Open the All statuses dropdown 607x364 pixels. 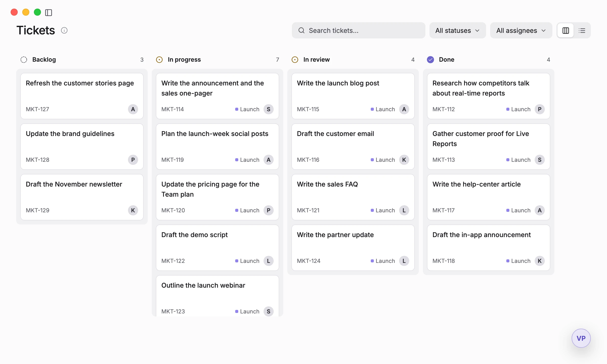click(458, 31)
